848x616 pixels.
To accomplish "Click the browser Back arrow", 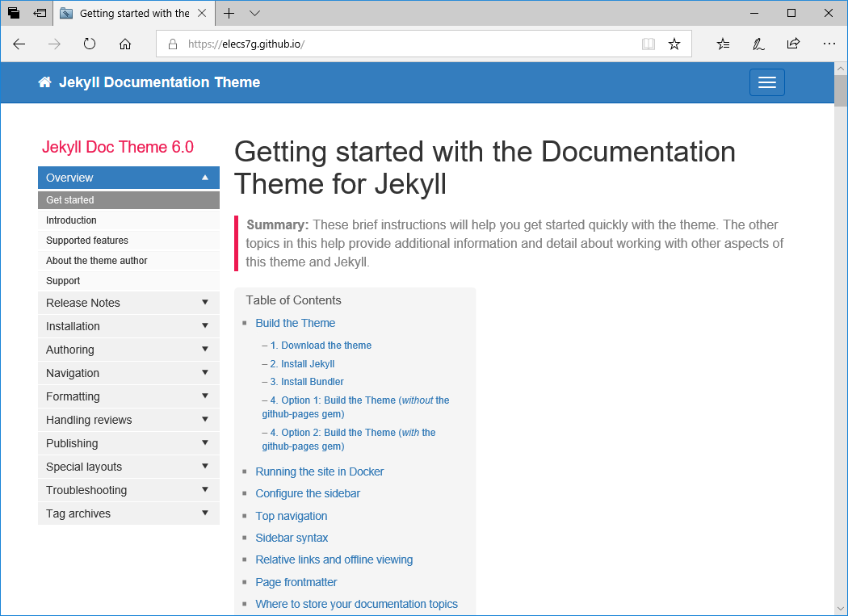I will pyautogui.click(x=19, y=44).
